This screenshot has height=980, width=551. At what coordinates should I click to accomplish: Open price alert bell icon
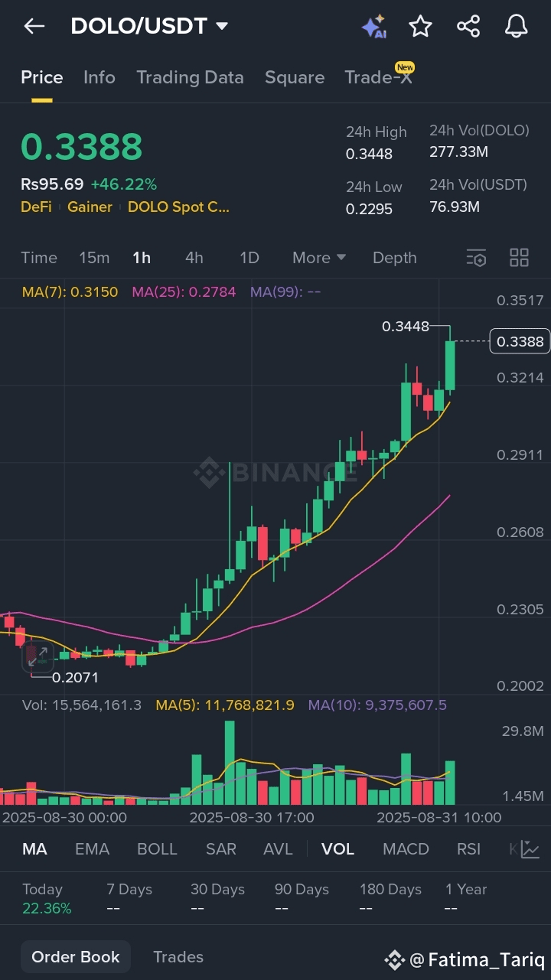click(517, 27)
